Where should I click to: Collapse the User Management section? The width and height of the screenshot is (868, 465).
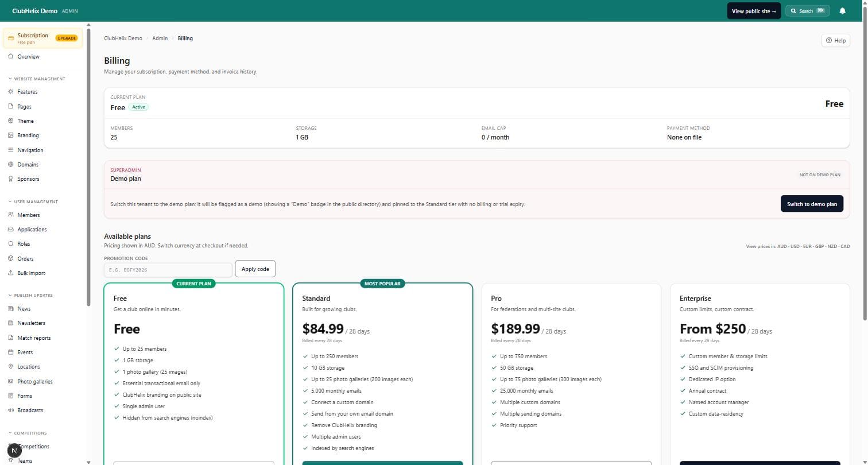[x=33, y=201]
